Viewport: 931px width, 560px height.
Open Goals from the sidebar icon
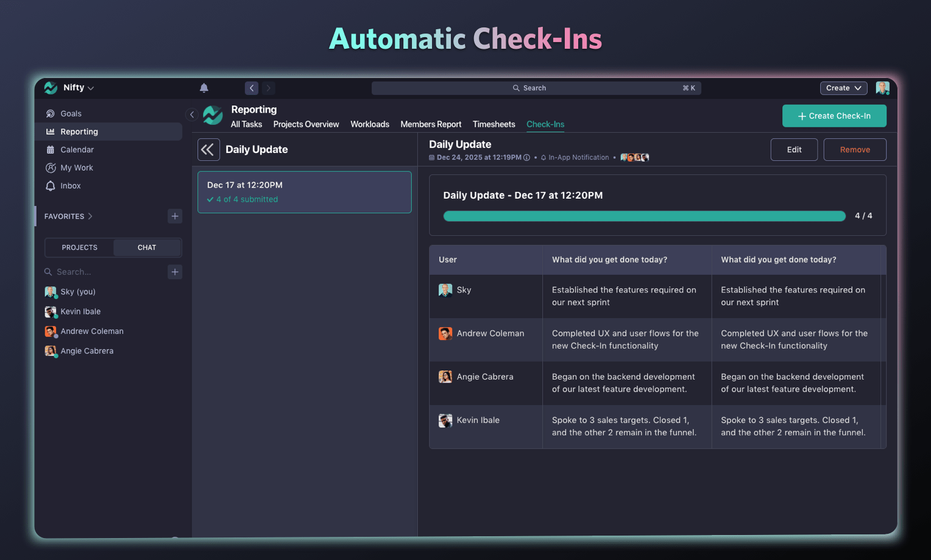pyautogui.click(x=51, y=113)
